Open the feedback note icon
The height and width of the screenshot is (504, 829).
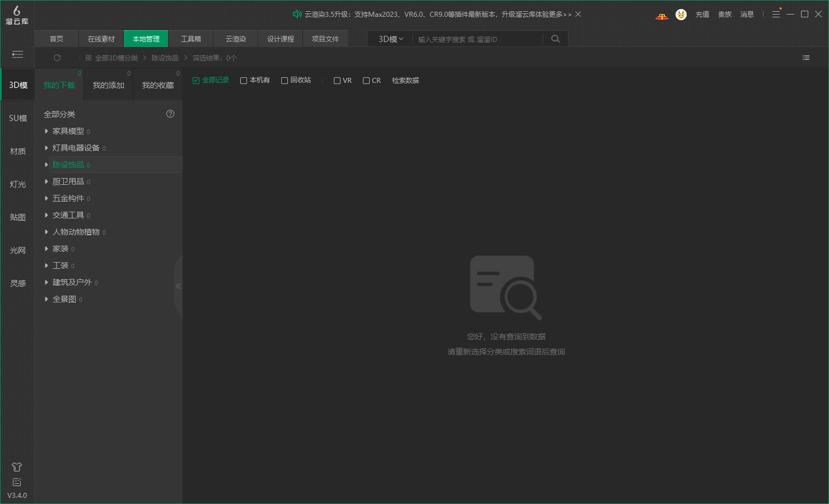click(17, 482)
